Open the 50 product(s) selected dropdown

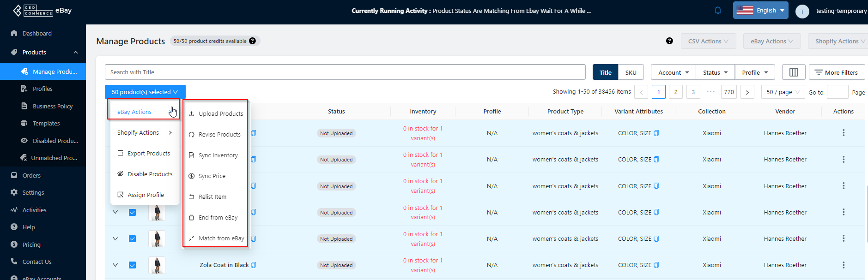[x=145, y=92]
